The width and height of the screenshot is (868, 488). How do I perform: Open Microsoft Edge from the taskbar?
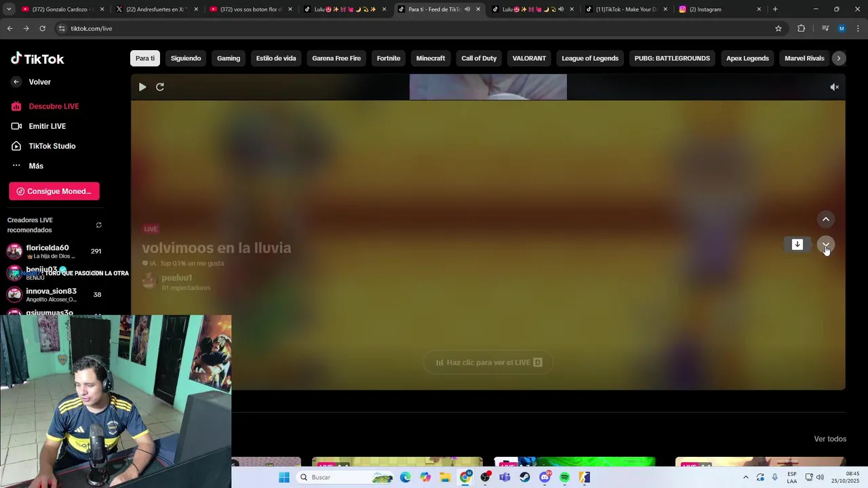pos(406,478)
